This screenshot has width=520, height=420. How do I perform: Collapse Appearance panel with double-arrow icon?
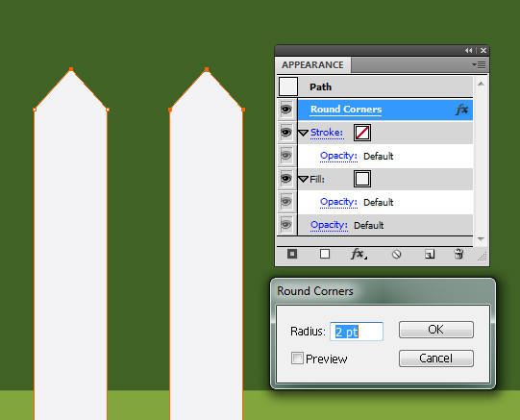click(x=469, y=50)
